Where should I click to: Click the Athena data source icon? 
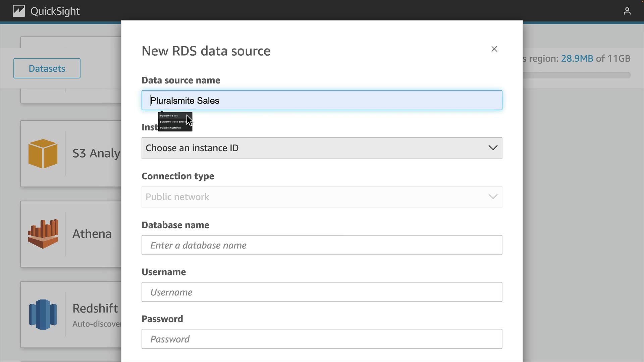click(43, 234)
